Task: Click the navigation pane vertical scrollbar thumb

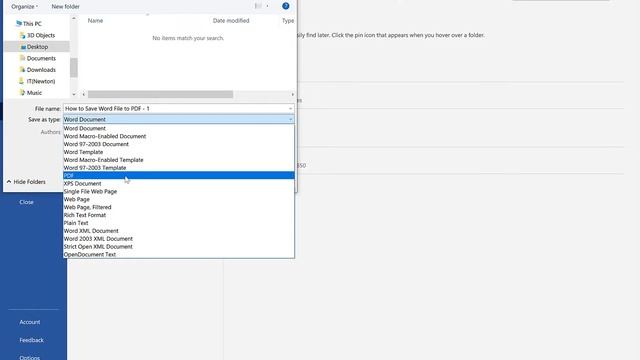Action: 74,67
